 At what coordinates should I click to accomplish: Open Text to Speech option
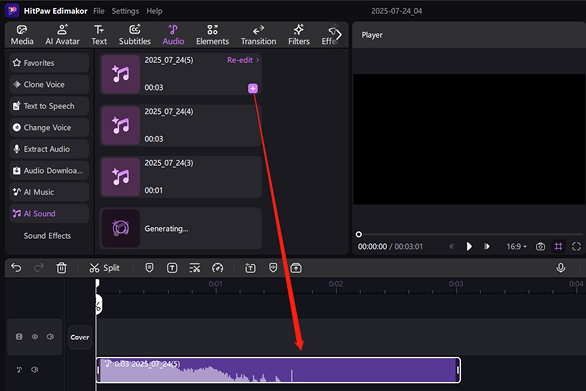[49, 106]
